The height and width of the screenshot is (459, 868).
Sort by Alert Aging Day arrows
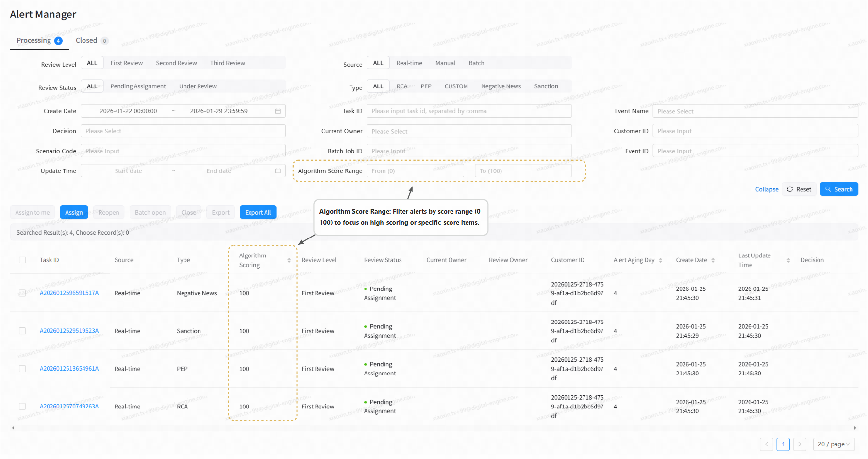click(x=661, y=260)
